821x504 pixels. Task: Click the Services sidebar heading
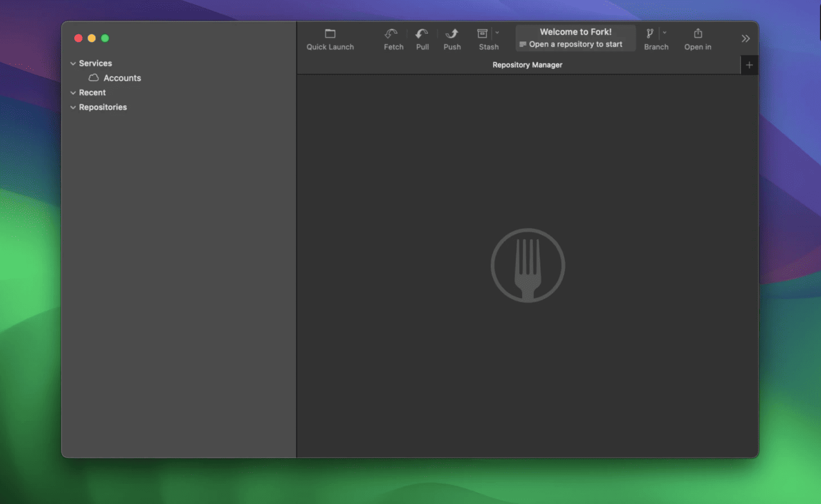tap(95, 64)
